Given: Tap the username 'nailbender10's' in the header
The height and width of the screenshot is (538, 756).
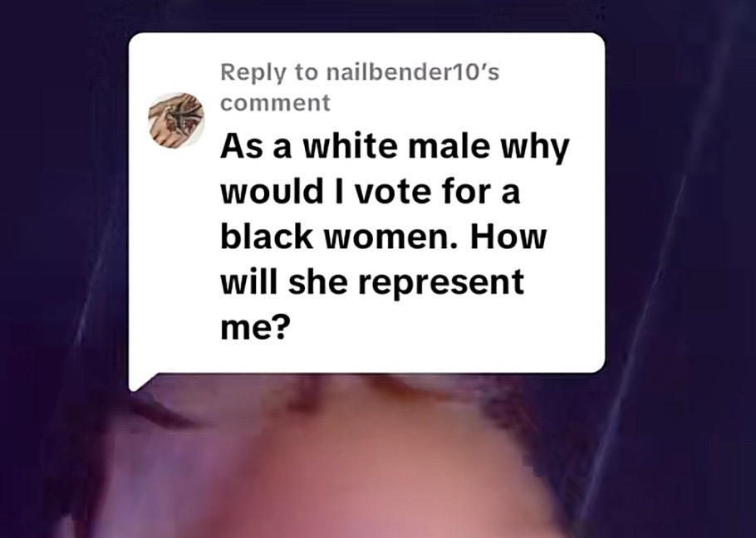Looking at the screenshot, I should tap(413, 73).
